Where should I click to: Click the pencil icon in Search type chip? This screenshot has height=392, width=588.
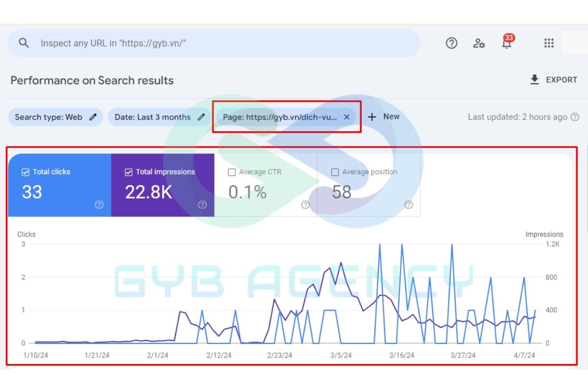click(x=93, y=117)
